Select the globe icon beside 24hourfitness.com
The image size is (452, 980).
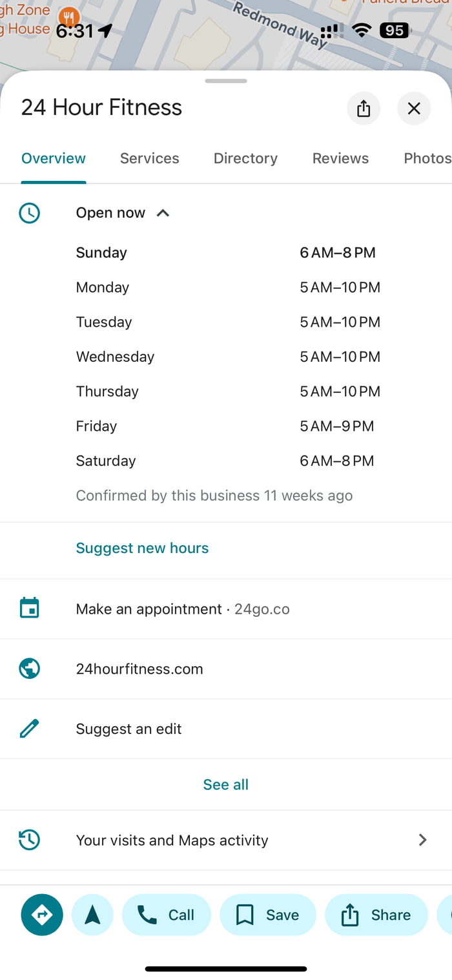[x=29, y=669]
